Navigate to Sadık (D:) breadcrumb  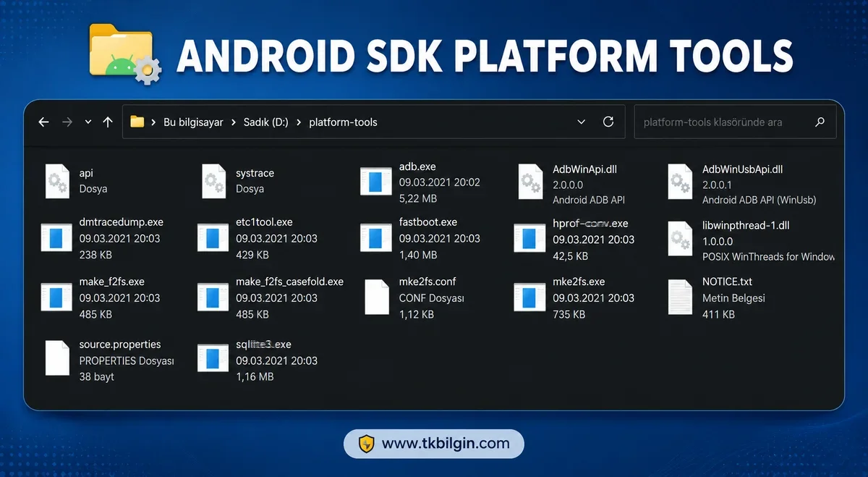click(x=266, y=122)
